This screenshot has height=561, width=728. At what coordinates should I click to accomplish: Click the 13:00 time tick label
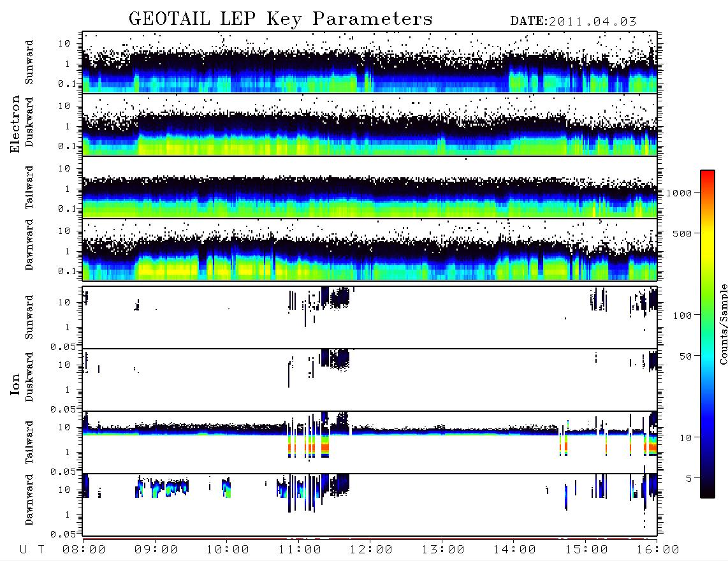[x=443, y=550]
